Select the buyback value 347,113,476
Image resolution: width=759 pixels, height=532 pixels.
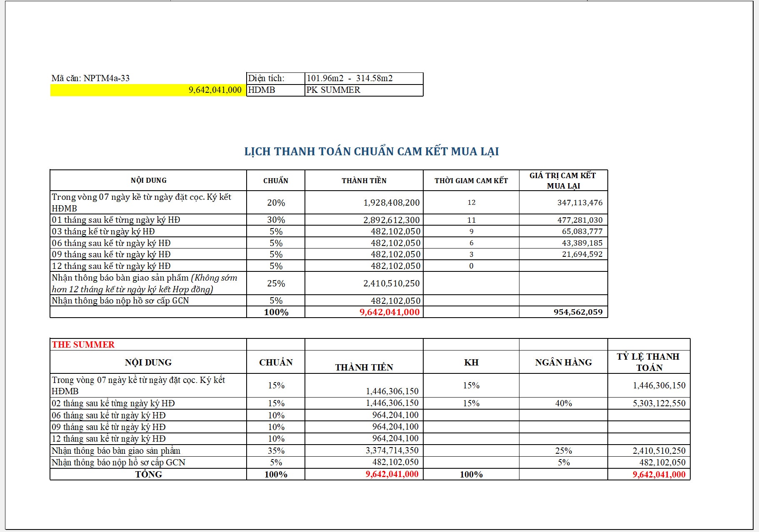pyautogui.click(x=579, y=203)
